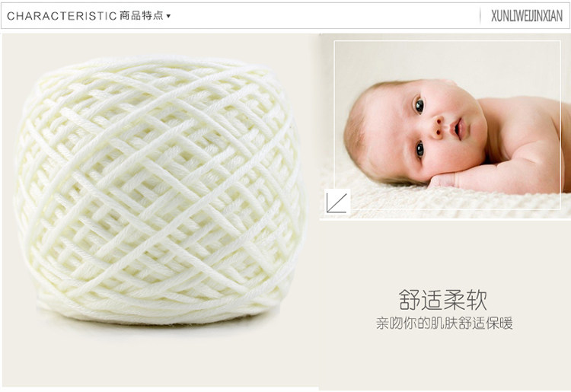Click the CHARACTERISTIC heading text
Image resolution: width=571 pixels, height=392 pixels.
62,16
